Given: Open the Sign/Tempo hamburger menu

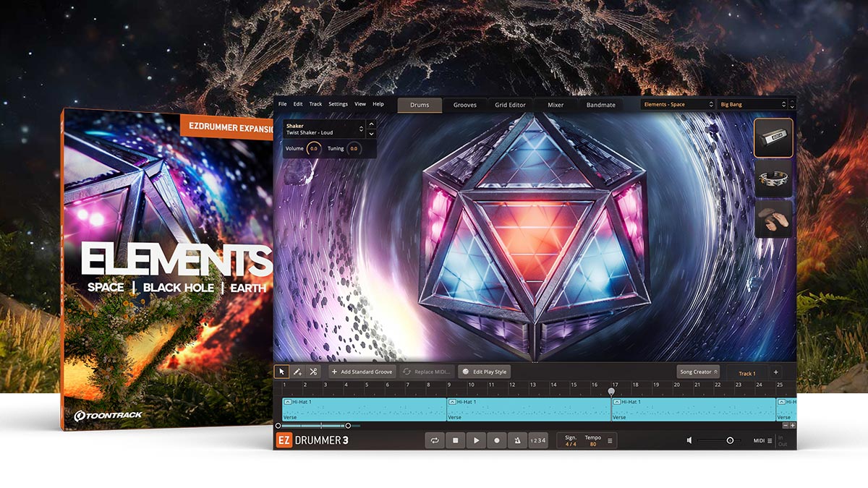Looking at the screenshot, I should [x=610, y=440].
